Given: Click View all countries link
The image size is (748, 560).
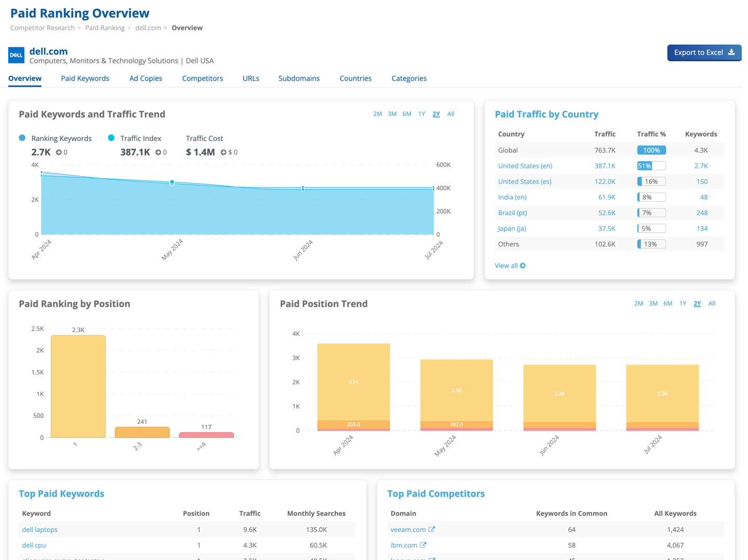Looking at the screenshot, I should [x=510, y=265].
